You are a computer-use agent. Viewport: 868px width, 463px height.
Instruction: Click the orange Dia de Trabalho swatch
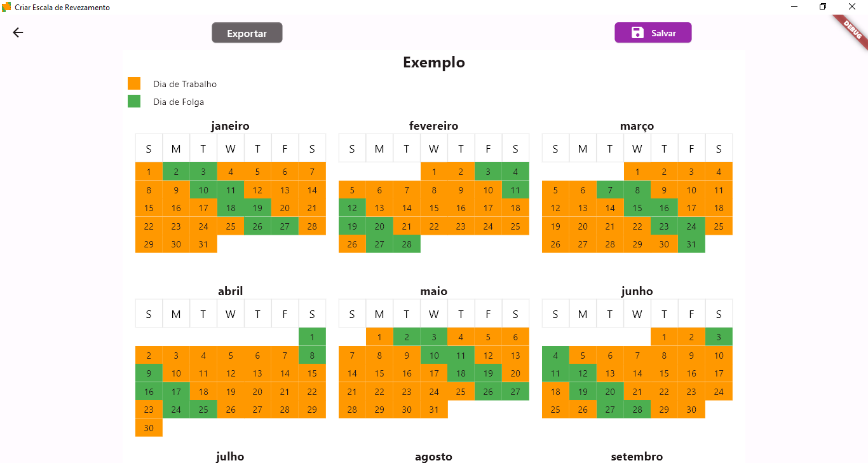[x=134, y=83]
